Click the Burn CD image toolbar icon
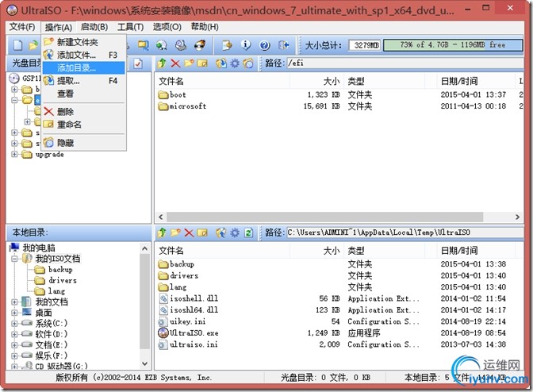This screenshot has width=533, height=392. coord(200,45)
